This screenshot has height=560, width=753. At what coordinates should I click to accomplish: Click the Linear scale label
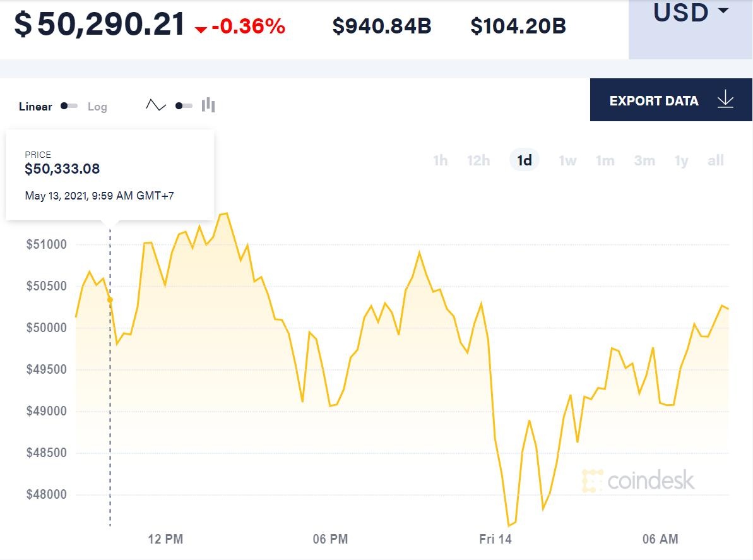click(x=35, y=107)
